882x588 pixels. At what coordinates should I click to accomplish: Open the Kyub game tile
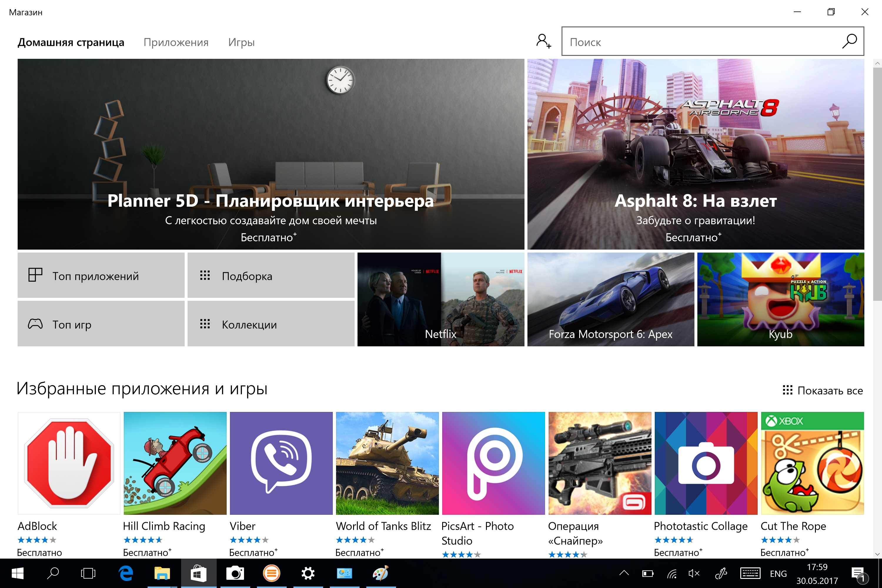pos(781,299)
